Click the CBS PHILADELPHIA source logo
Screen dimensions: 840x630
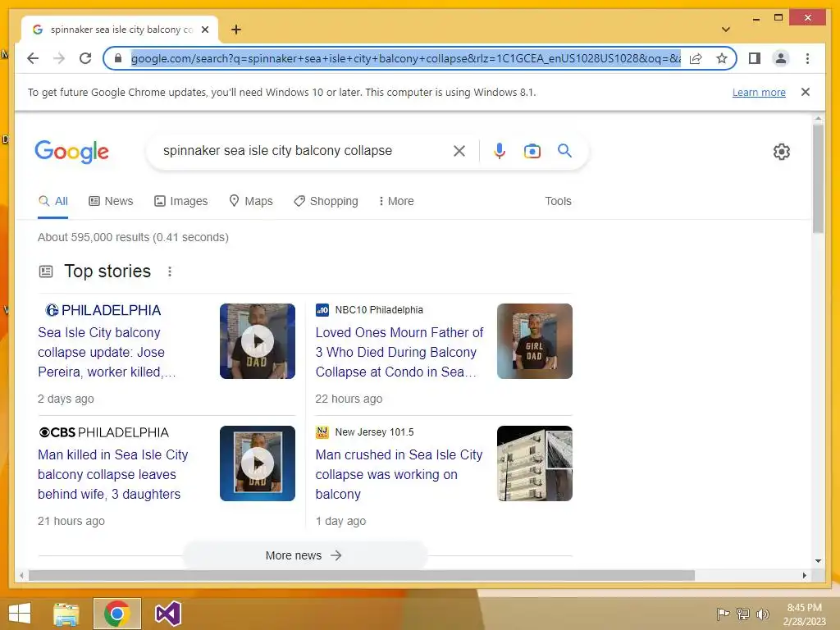coord(103,432)
